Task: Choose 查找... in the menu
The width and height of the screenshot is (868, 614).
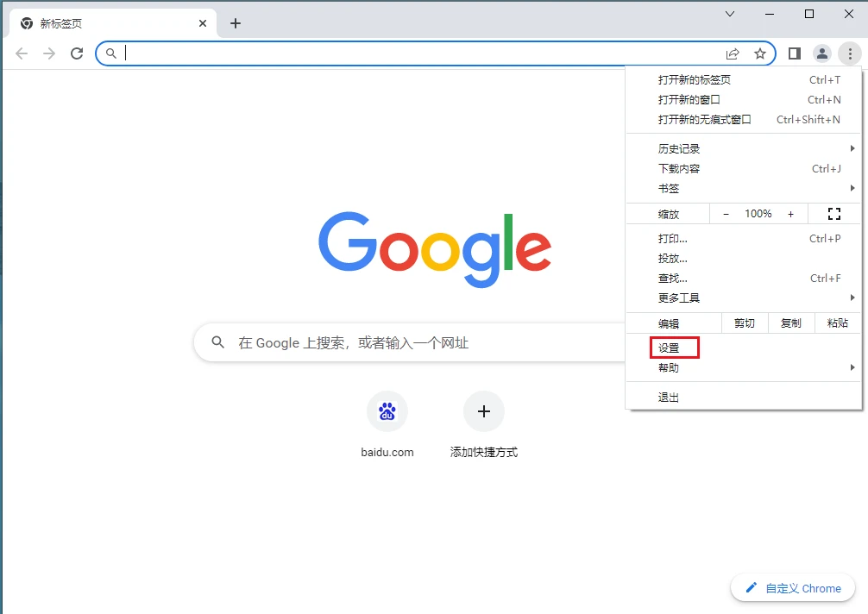Action: coord(744,279)
